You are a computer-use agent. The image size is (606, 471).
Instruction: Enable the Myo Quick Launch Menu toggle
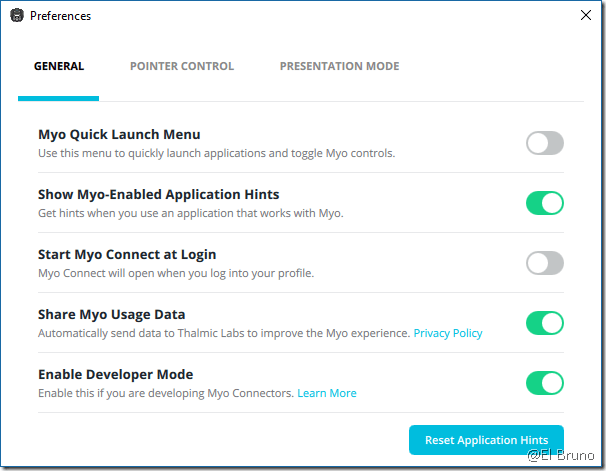click(545, 143)
